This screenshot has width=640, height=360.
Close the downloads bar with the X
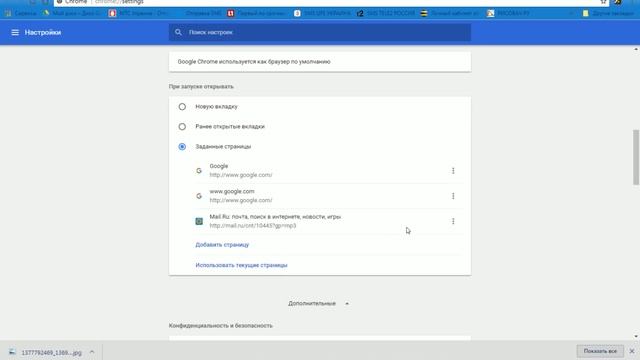(632, 351)
